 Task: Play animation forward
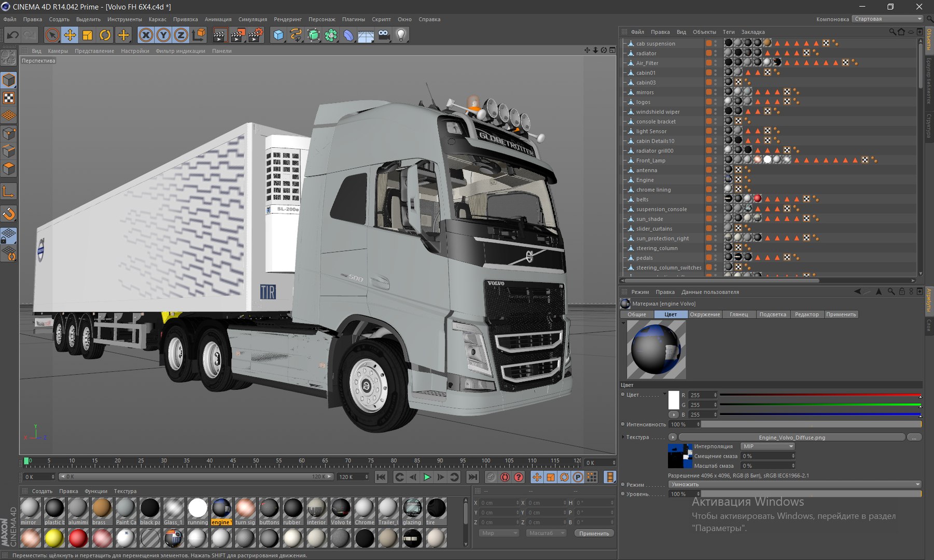point(427,477)
